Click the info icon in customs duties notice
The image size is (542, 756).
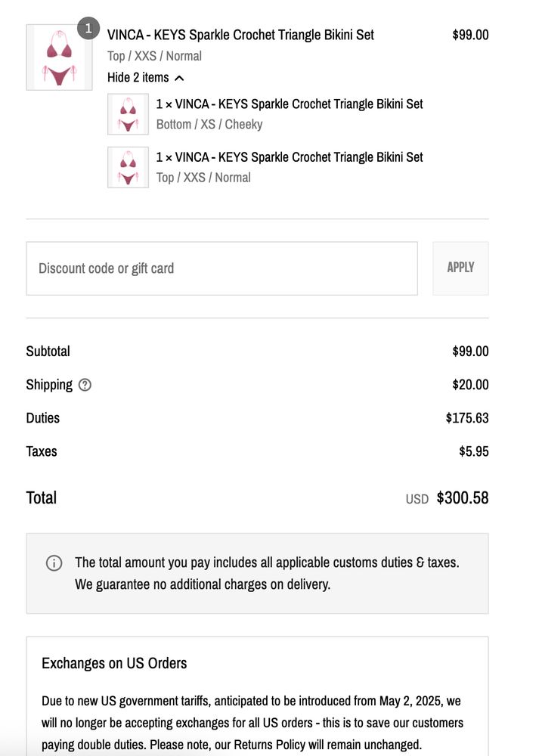point(54,562)
